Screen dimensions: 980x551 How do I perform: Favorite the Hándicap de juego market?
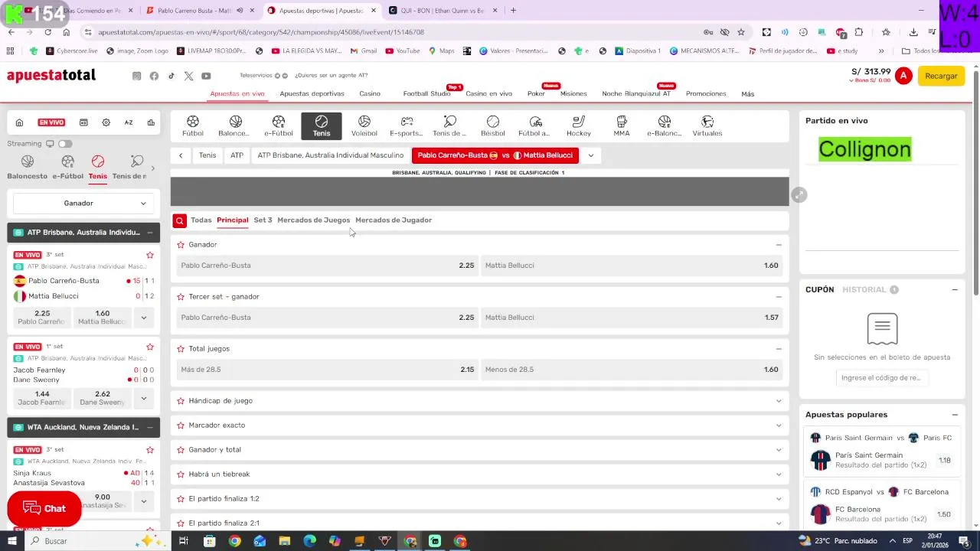pyautogui.click(x=181, y=400)
